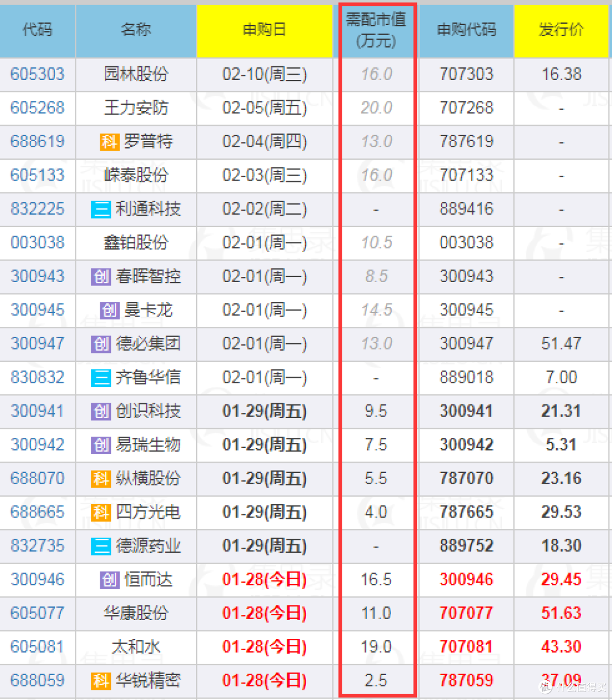612x700 pixels.
Task: Click the 创 badge next to 恒而达
Action: 109,580
